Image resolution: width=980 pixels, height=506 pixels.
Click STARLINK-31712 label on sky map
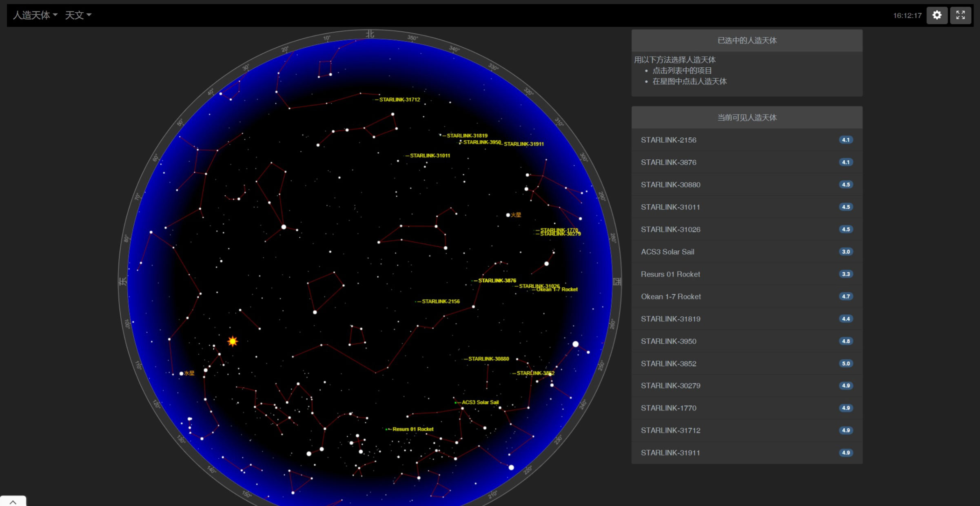pyautogui.click(x=399, y=99)
